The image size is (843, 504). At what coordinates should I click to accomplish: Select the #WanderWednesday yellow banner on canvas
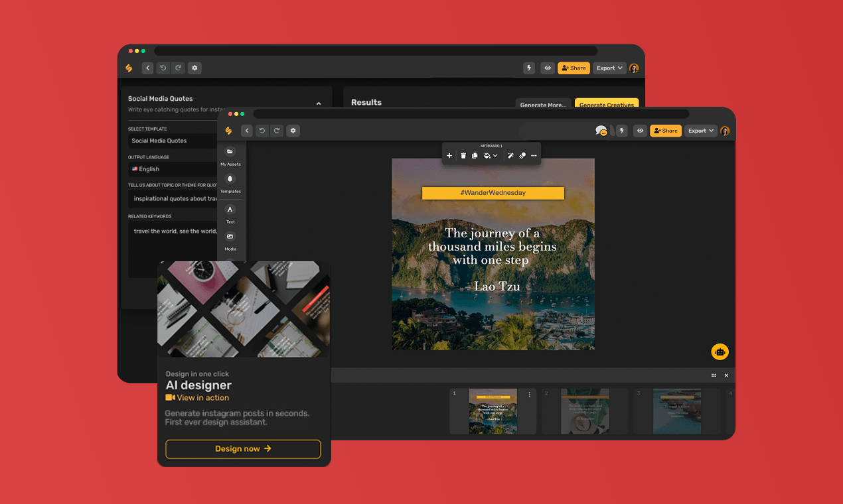[493, 193]
